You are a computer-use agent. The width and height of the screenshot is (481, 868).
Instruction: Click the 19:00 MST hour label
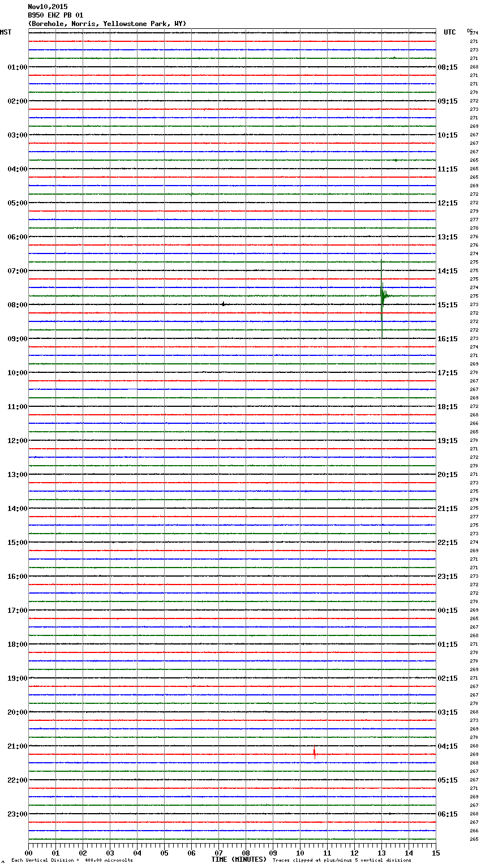18,678
